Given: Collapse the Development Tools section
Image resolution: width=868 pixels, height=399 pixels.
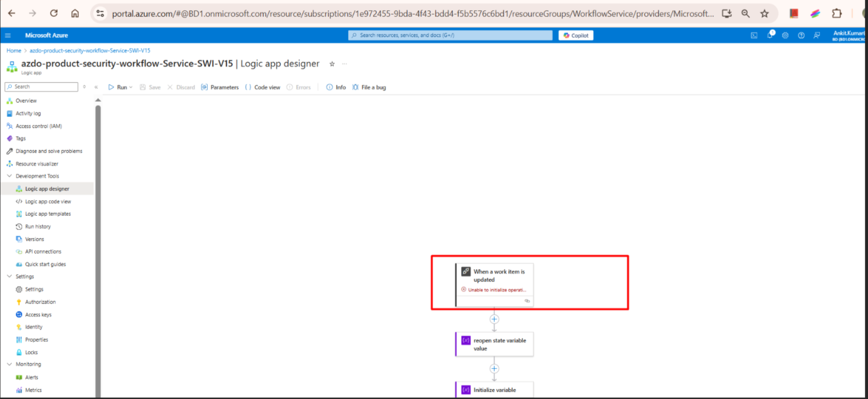Looking at the screenshot, I should tap(9, 176).
